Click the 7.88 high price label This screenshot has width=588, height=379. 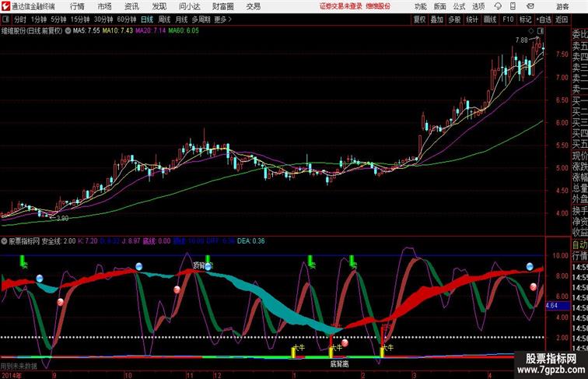click(x=522, y=40)
